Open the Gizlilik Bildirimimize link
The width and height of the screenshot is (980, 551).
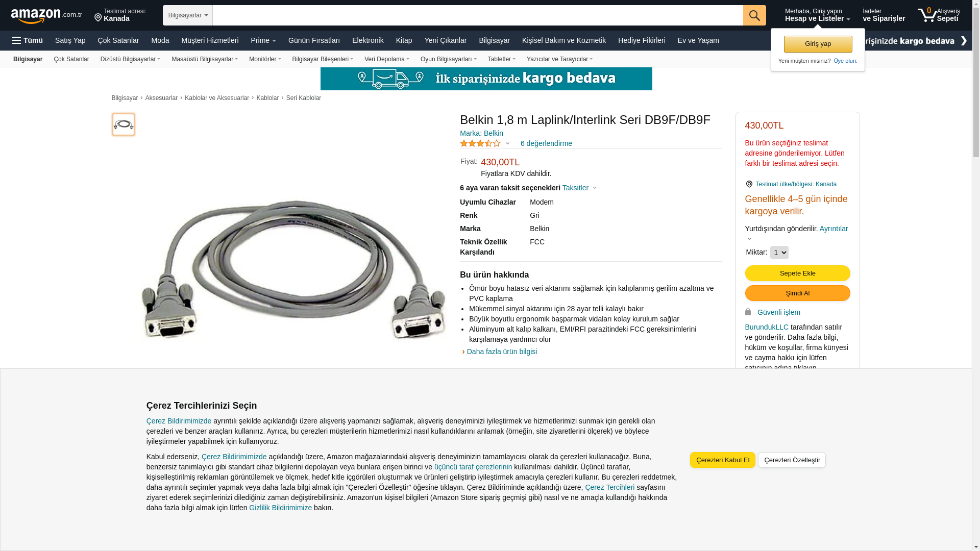coord(280,508)
